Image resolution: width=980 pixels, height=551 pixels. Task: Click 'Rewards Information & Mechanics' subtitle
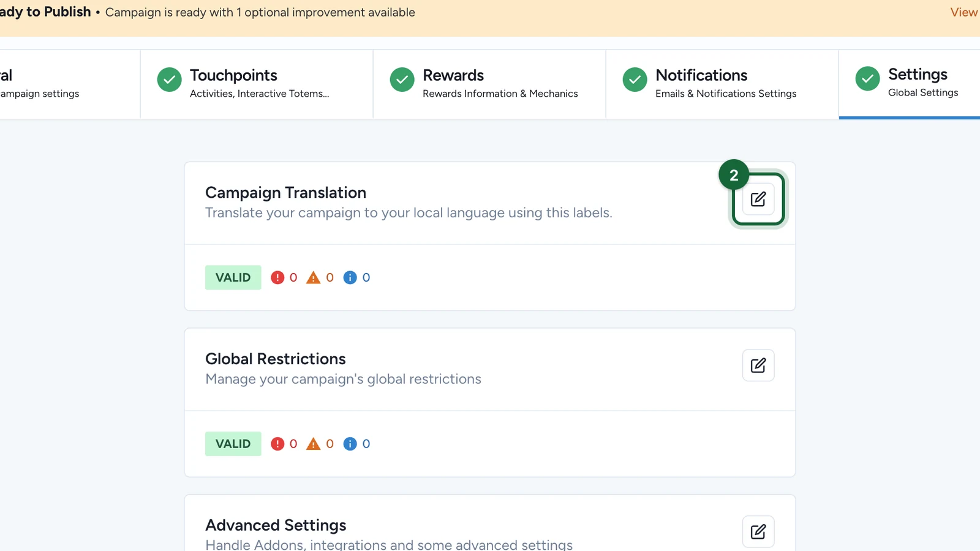[x=500, y=94]
